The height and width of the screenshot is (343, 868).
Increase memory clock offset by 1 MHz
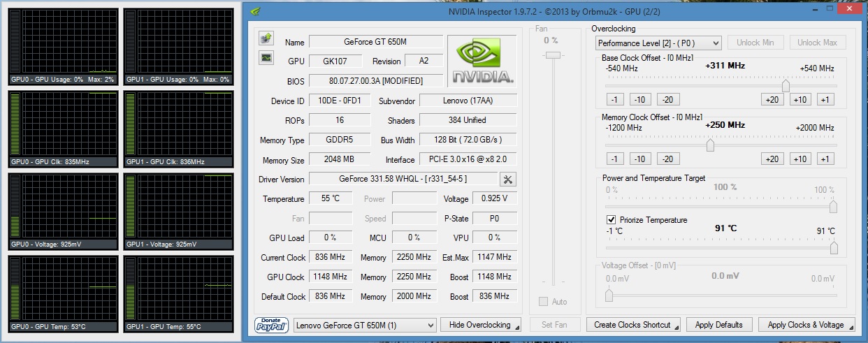click(x=825, y=159)
